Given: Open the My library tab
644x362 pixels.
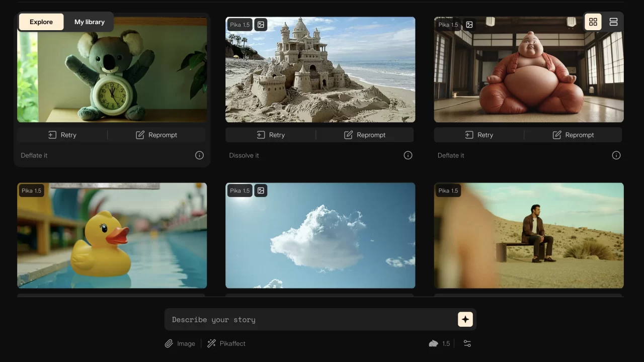Looking at the screenshot, I should (89, 22).
